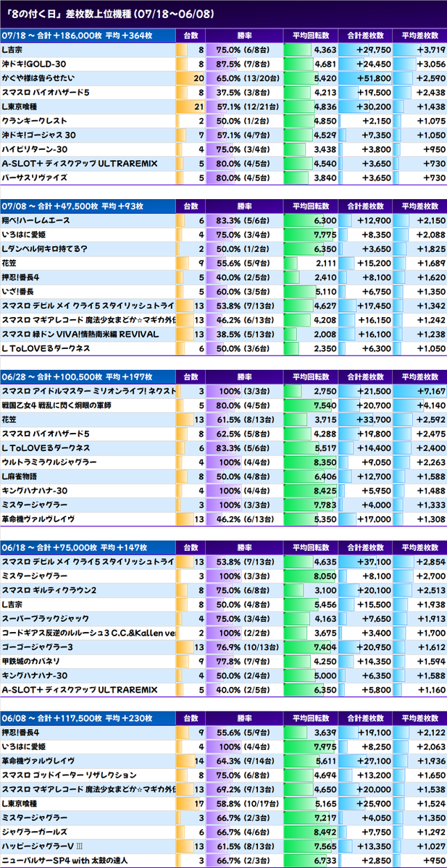Image resolution: width=447 pixels, height=868 pixels.
Task: Click the 58.8% (10/17台) win rate cell
Action: point(244,804)
